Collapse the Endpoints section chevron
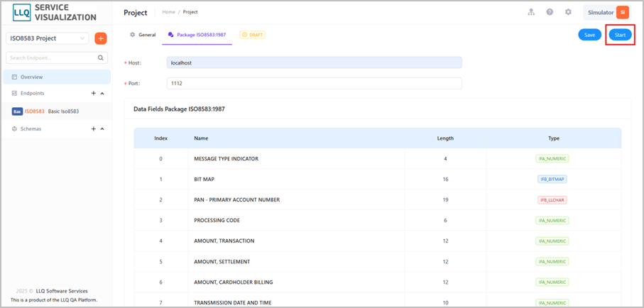Viewport: 644px width, 308px height. [x=102, y=94]
